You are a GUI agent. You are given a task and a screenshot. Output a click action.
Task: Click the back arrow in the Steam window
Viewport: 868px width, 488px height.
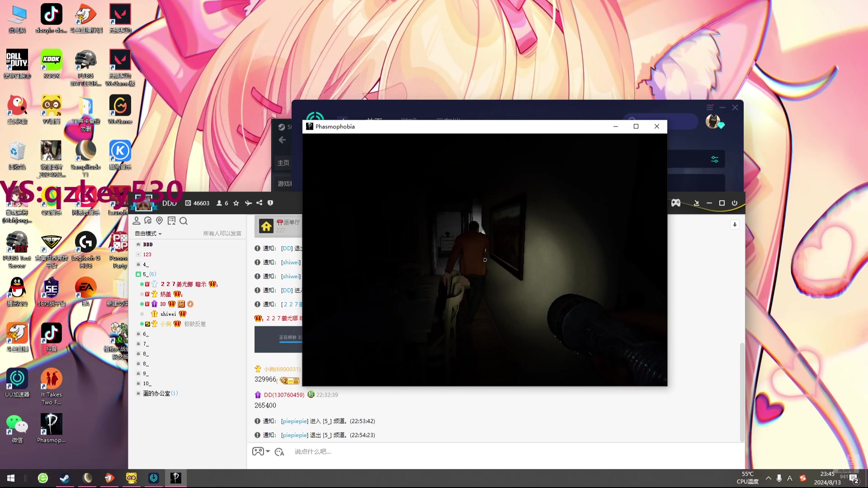[282, 140]
